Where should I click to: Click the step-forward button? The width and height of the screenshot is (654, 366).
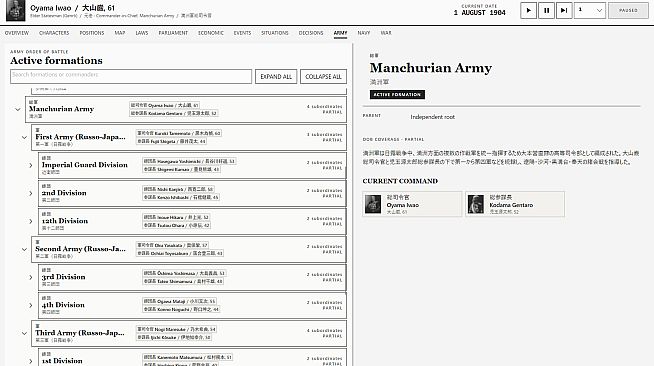point(564,10)
